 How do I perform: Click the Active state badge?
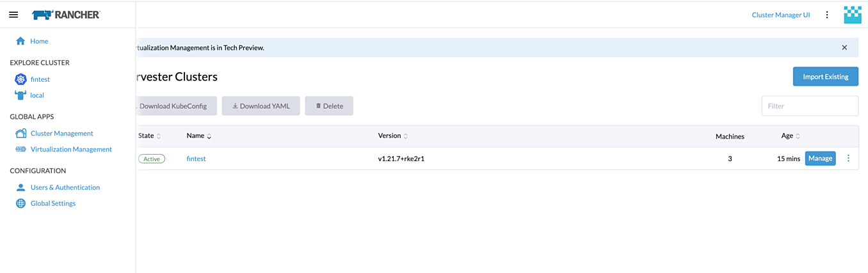(x=152, y=159)
